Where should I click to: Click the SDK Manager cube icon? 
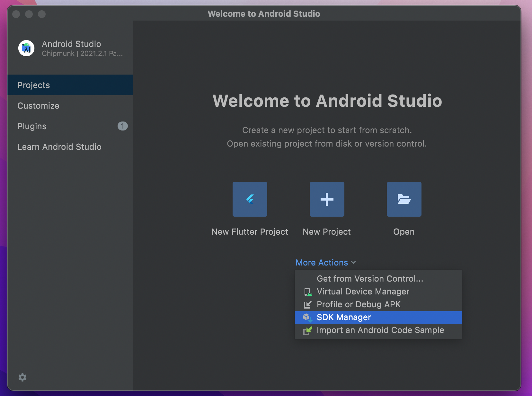coord(308,318)
